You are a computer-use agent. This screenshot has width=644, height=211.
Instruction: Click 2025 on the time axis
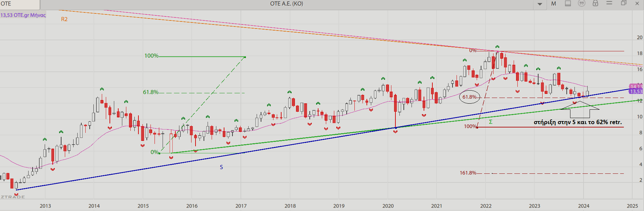click(632, 206)
